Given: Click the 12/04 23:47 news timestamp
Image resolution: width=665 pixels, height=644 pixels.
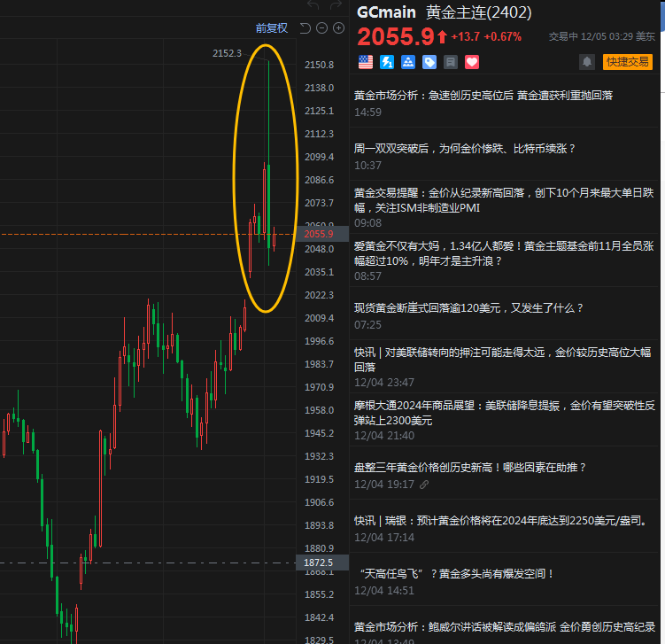Looking at the screenshot, I should point(383,383).
